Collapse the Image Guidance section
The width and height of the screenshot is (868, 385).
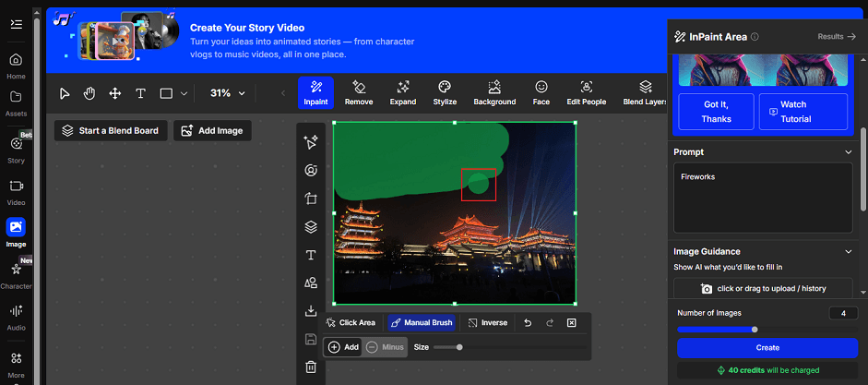[848, 251]
